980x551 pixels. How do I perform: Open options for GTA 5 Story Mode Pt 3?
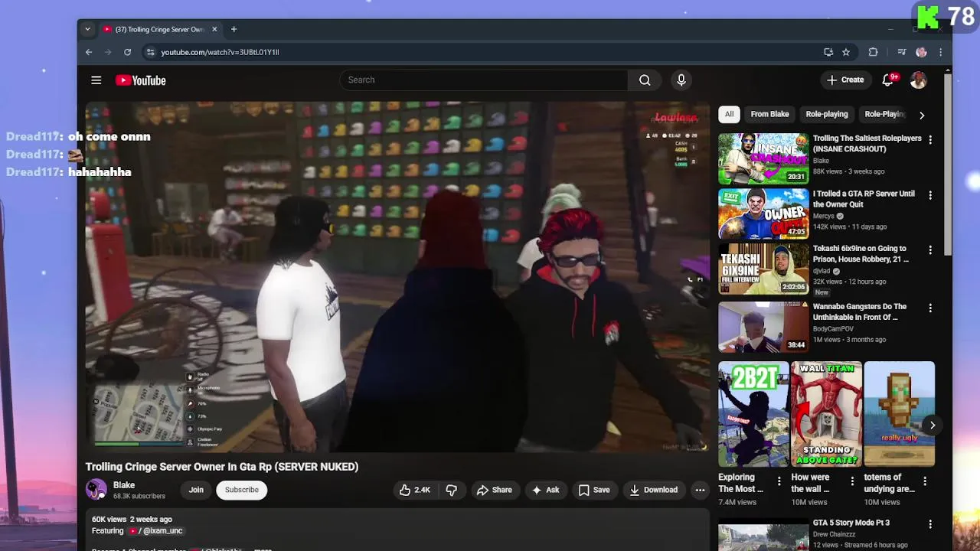(930, 524)
